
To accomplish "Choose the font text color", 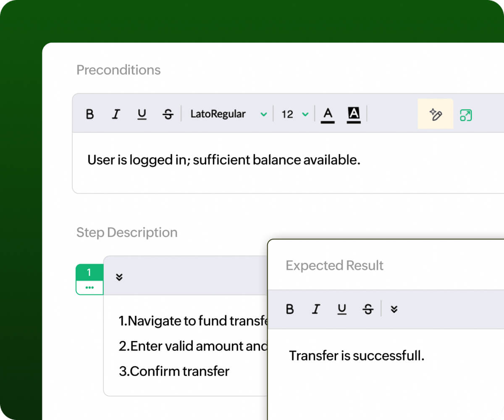I will pyautogui.click(x=328, y=114).
